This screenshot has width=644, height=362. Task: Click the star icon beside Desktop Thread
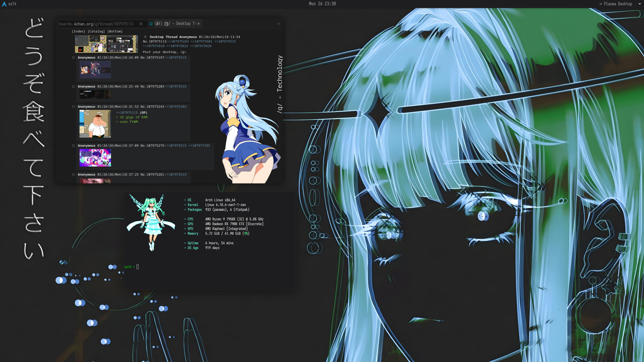coord(145,37)
